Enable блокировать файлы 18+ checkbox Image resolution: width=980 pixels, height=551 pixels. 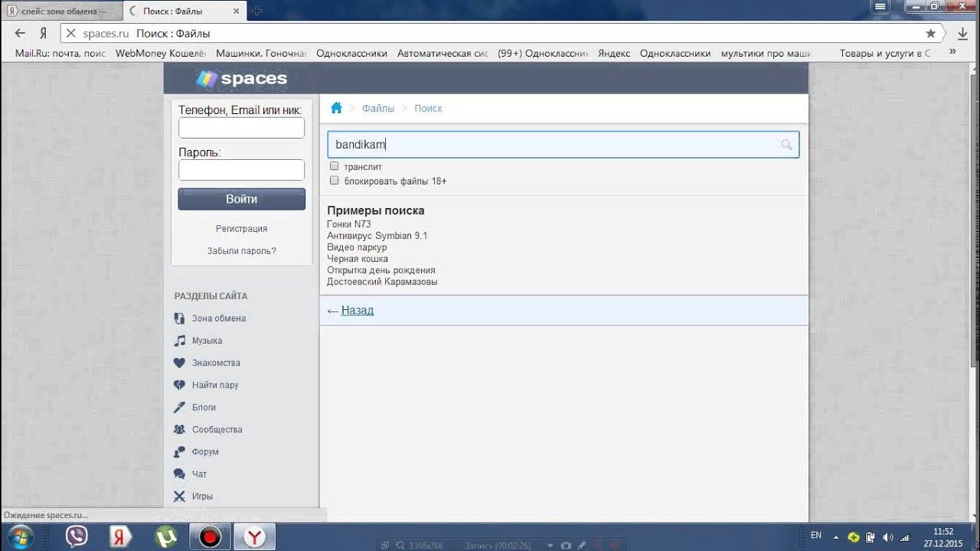coord(335,181)
